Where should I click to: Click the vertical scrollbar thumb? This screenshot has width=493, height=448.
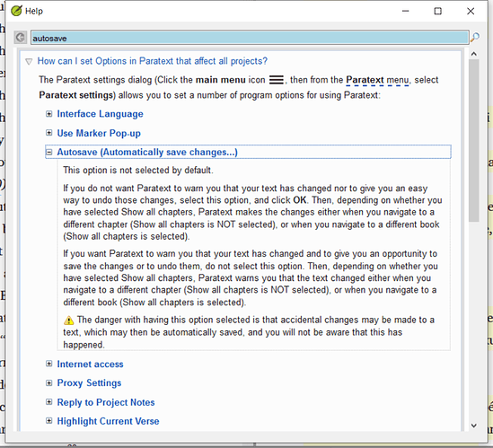point(474,141)
